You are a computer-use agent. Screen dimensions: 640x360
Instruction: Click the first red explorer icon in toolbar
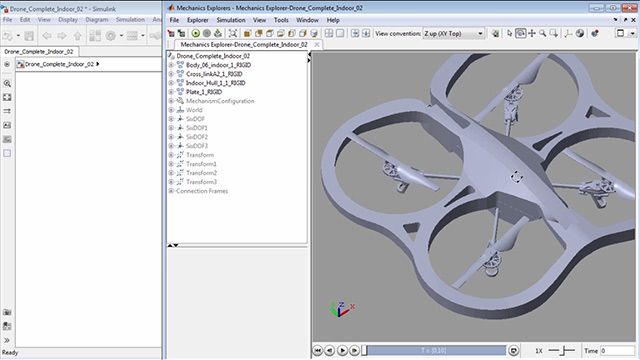pos(171,33)
